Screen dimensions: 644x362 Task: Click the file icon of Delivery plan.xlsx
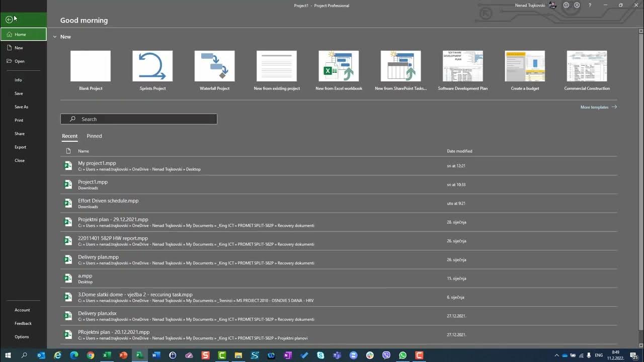tap(68, 316)
